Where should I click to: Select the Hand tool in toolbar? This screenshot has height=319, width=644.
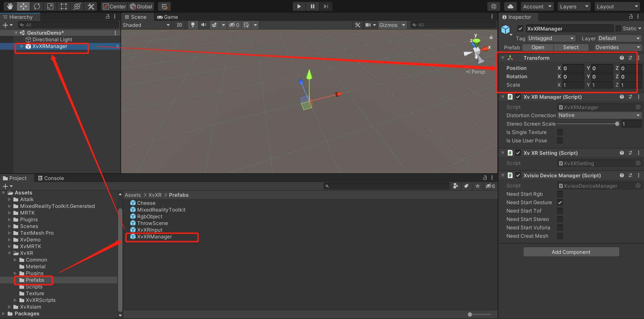[10, 6]
